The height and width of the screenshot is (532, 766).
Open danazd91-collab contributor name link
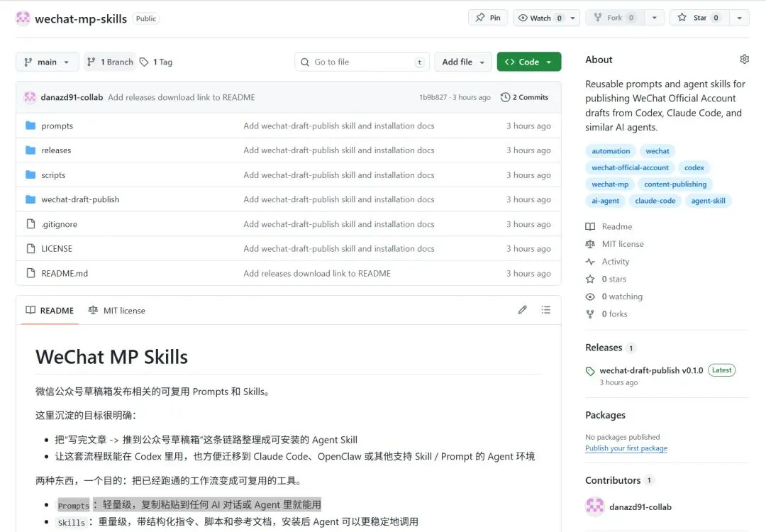click(640, 507)
